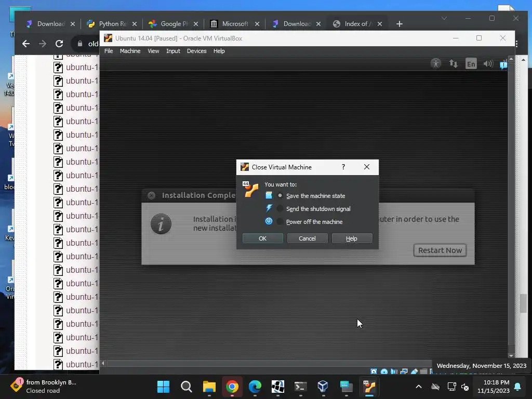Image resolution: width=532 pixels, height=399 pixels.
Task: Open Windows taskbar search
Action: pyautogui.click(x=187, y=387)
